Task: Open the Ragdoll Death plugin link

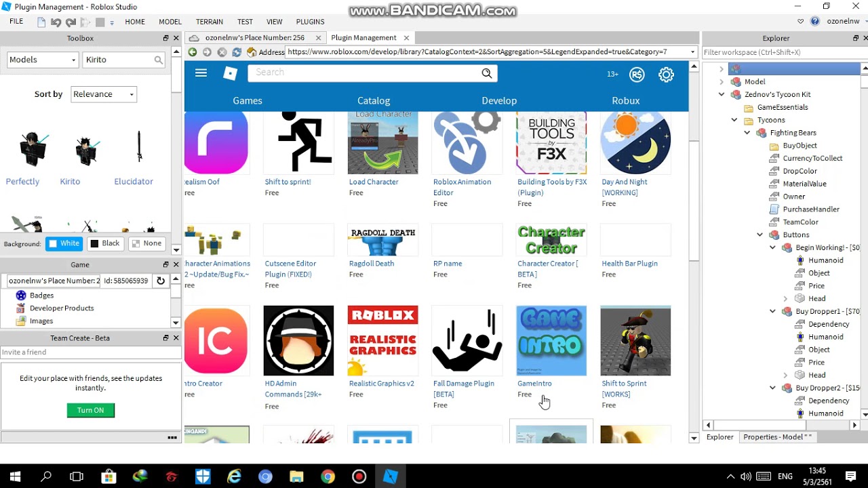Action: coord(372,264)
